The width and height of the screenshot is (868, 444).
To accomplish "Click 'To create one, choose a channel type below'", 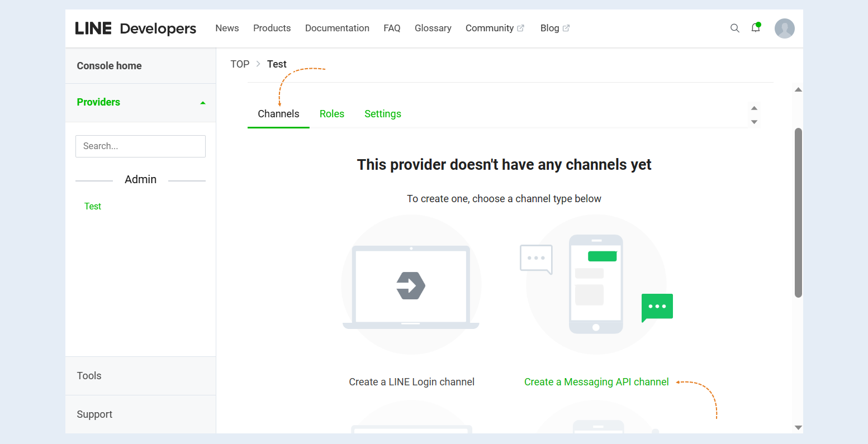I will point(504,199).
